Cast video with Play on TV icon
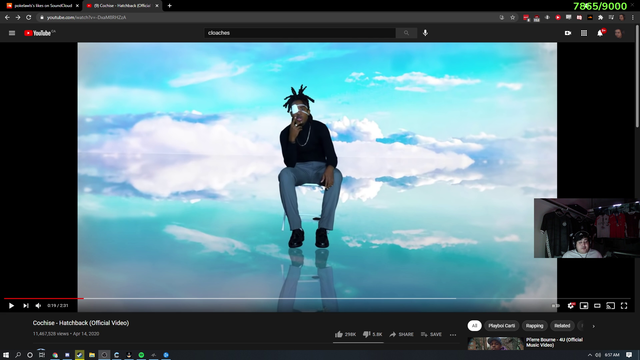This screenshot has width=640, height=360. [611, 305]
